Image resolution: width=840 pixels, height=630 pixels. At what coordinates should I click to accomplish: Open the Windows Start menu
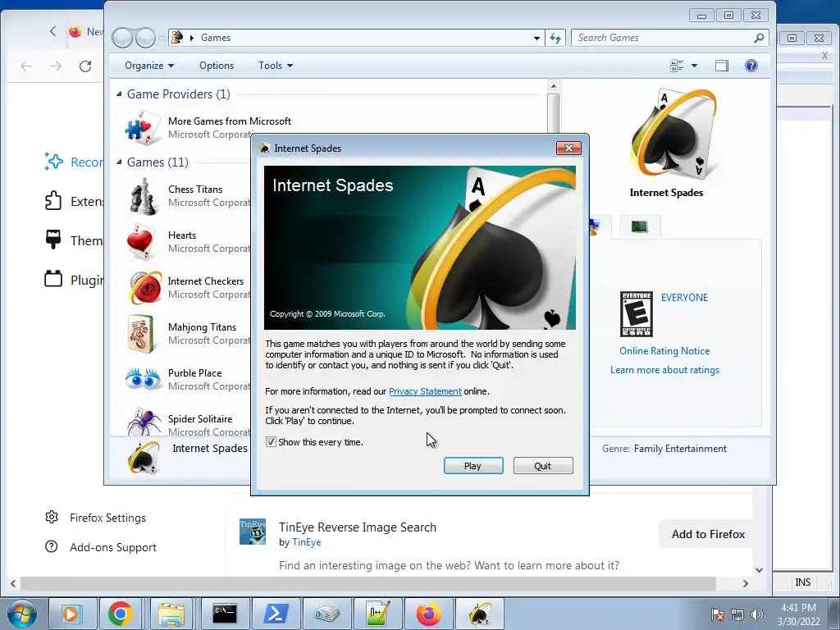pyautogui.click(x=22, y=614)
